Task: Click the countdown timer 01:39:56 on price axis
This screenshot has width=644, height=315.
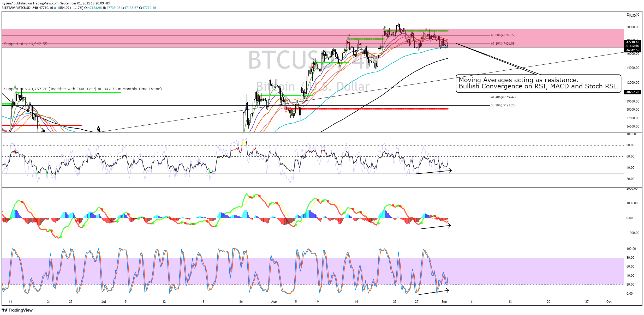Action: (x=633, y=46)
